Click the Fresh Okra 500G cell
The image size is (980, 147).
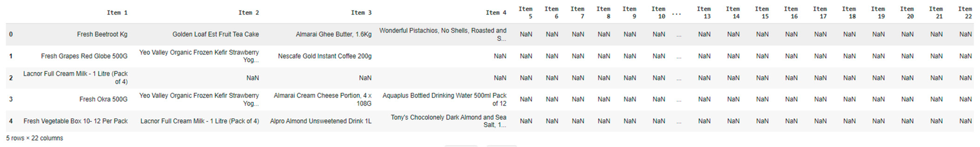click(103, 99)
